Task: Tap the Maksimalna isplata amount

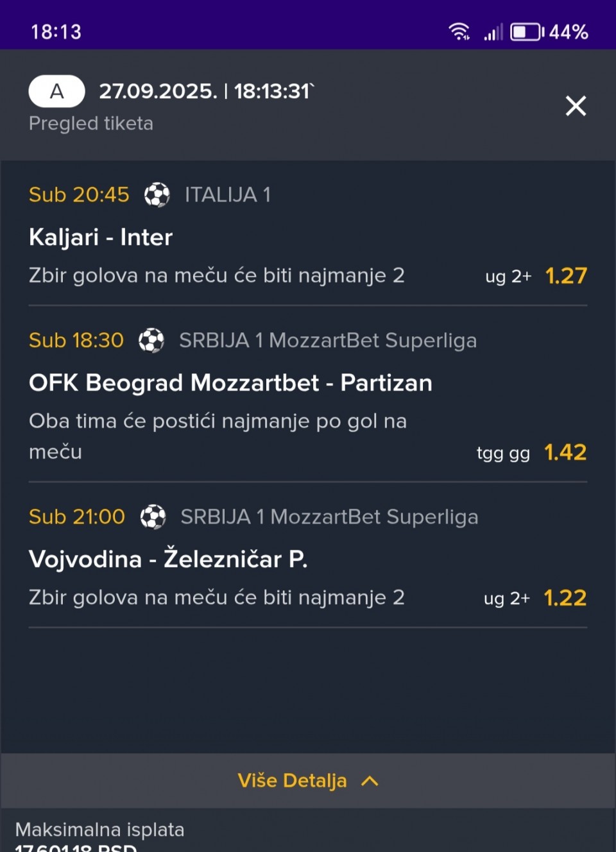Action: [76, 846]
